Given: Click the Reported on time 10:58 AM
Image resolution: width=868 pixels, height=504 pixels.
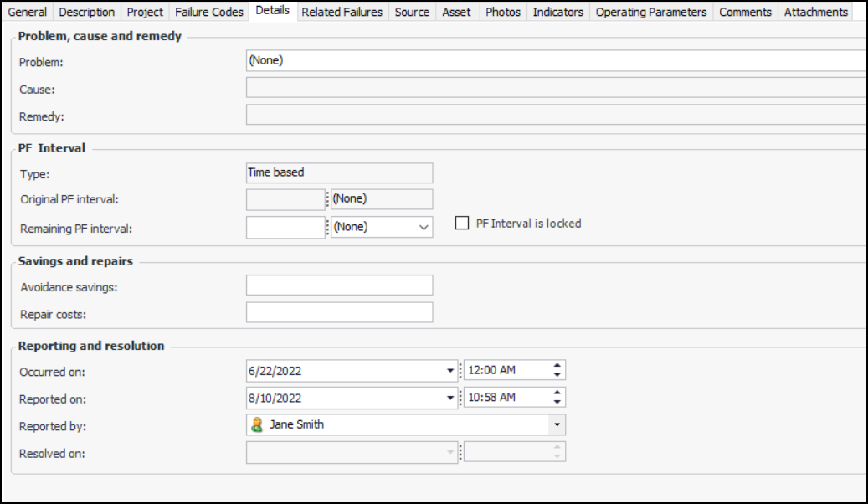Looking at the screenshot, I should (492, 397).
